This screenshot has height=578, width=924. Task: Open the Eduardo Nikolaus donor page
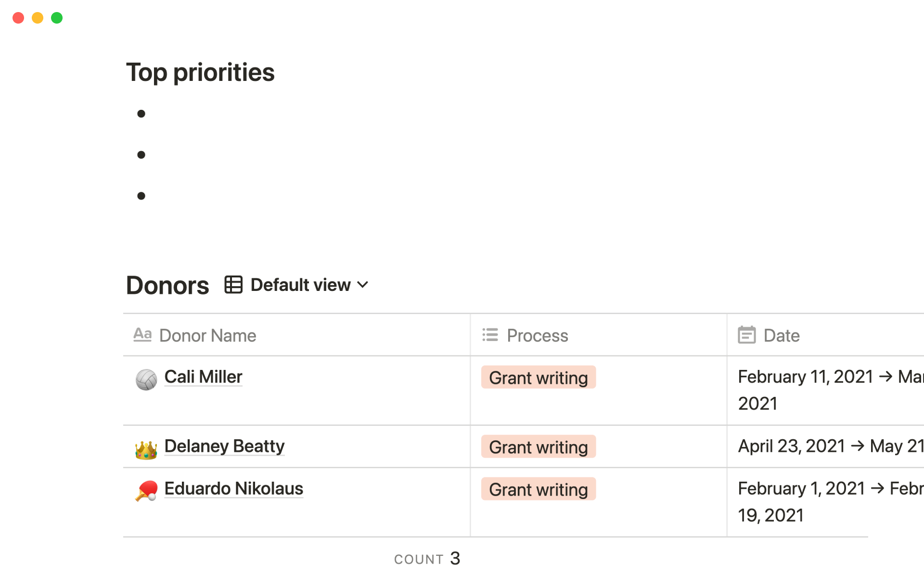pyautogui.click(x=233, y=488)
